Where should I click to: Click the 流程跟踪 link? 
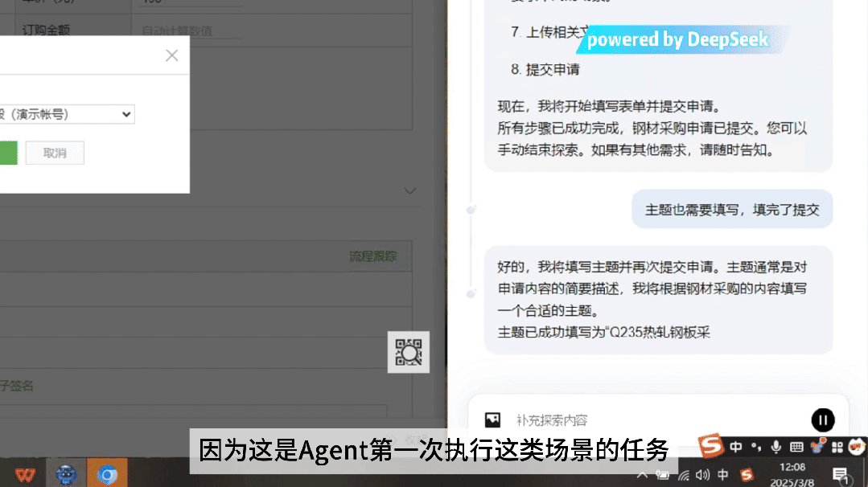(372, 256)
